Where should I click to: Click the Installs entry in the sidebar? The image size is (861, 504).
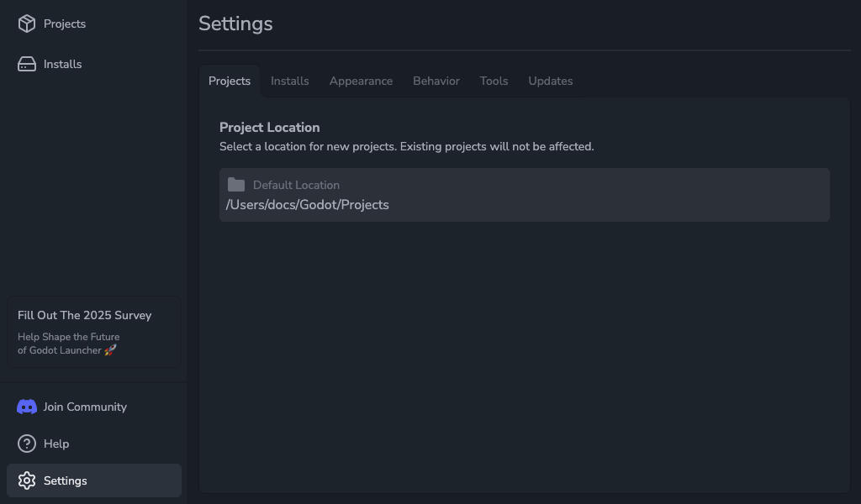pos(61,64)
